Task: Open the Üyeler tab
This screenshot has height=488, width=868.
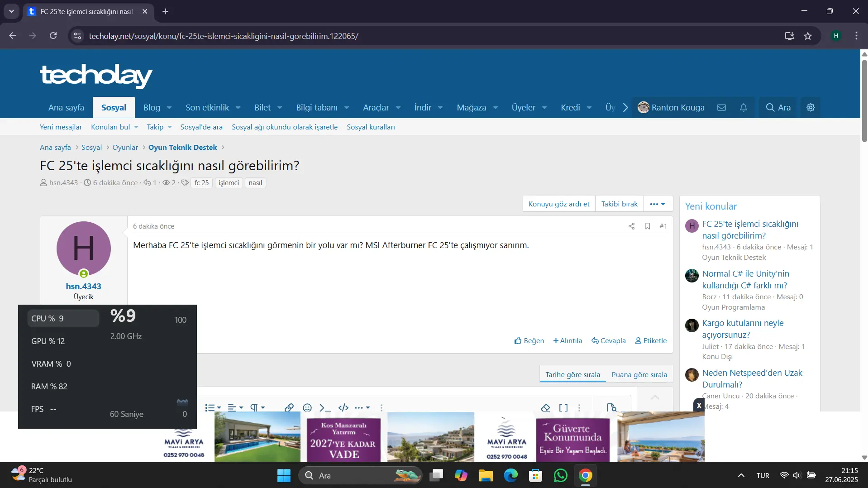Action: [x=523, y=108]
